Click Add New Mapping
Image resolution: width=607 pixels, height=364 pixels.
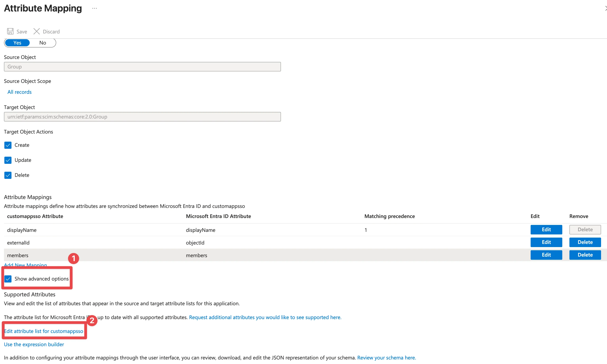[x=25, y=265]
